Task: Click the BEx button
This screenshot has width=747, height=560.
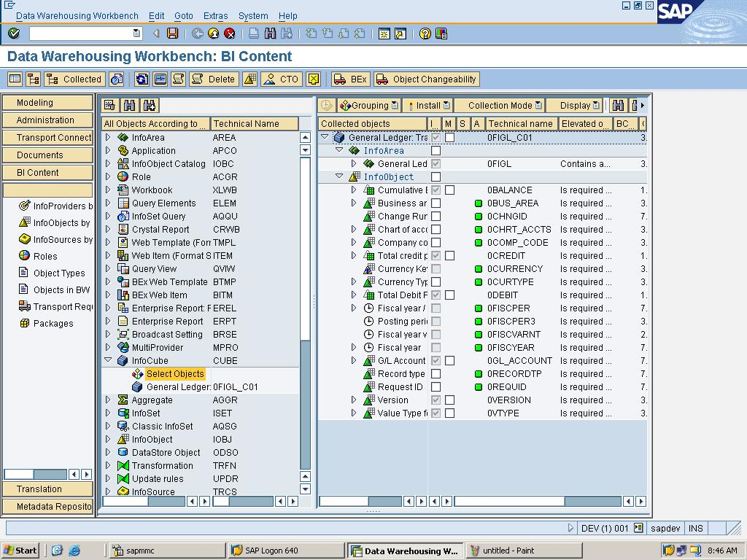Action: (350, 79)
